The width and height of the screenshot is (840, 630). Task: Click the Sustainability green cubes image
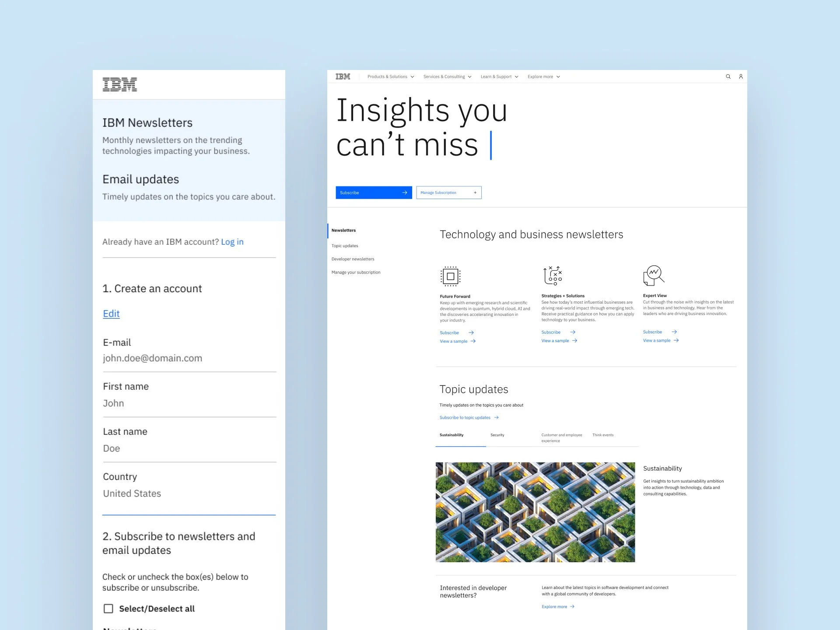(535, 512)
